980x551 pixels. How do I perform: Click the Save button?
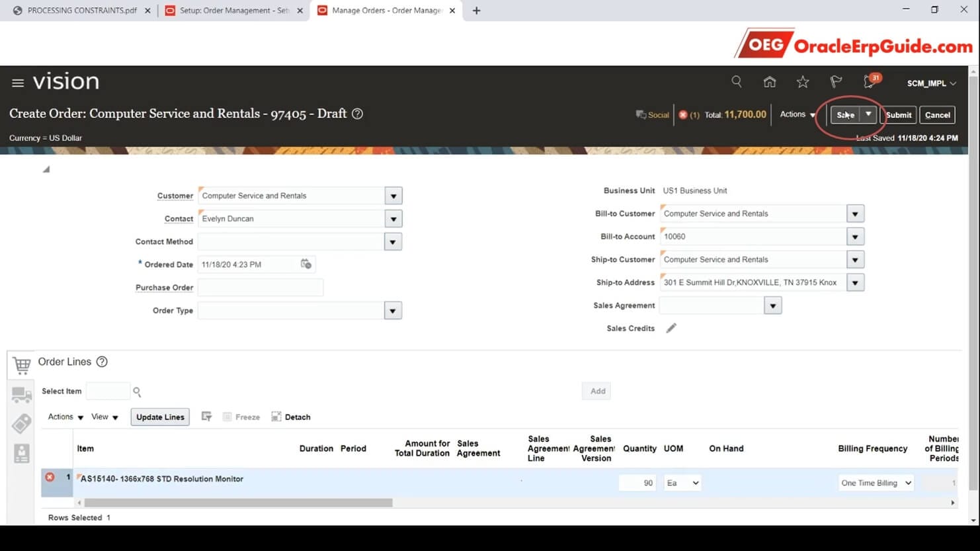(x=846, y=114)
